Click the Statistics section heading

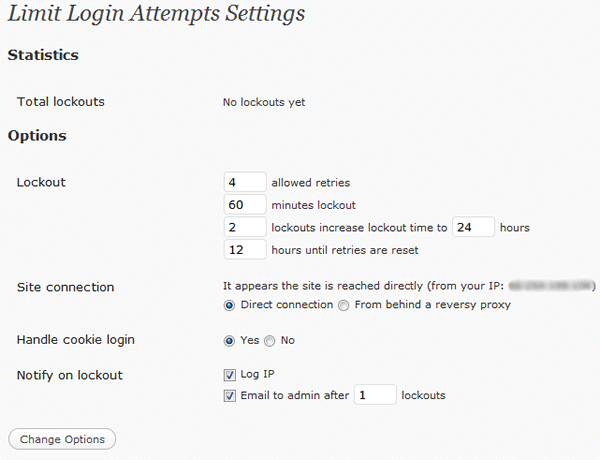point(43,55)
